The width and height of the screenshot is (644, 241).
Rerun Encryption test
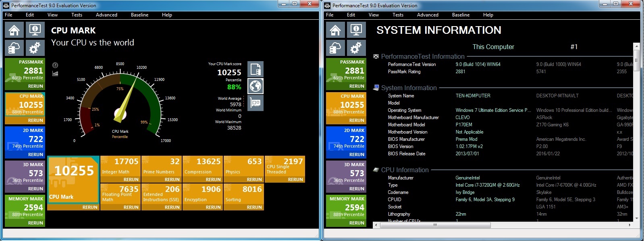[x=213, y=207]
